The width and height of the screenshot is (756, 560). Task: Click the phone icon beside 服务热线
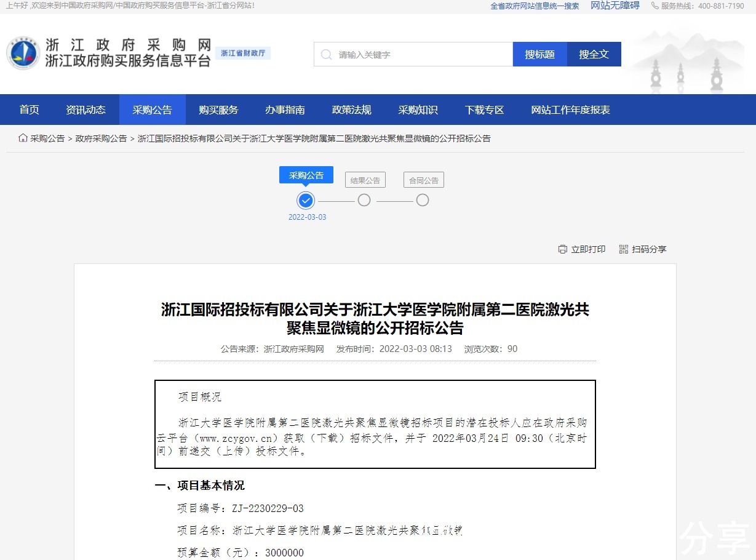(655, 6)
